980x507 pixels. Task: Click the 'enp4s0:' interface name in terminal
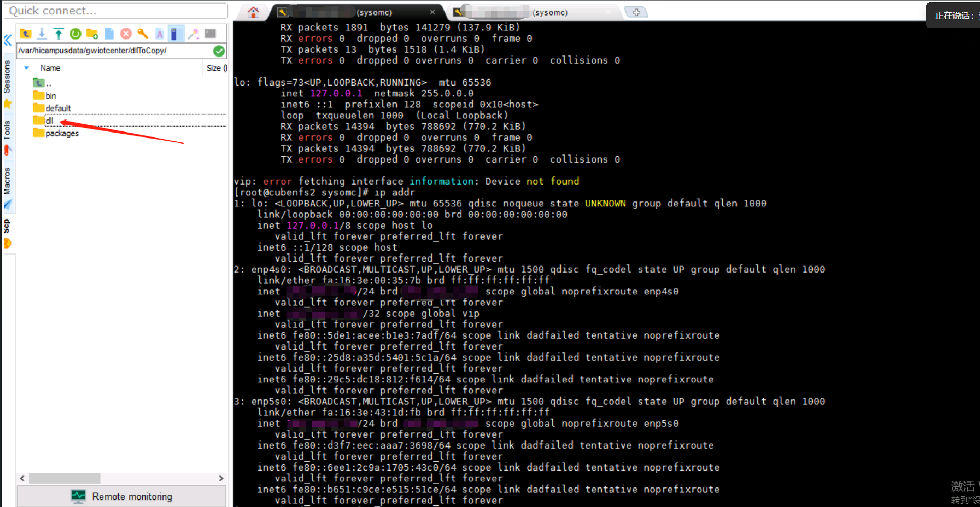(272, 270)
